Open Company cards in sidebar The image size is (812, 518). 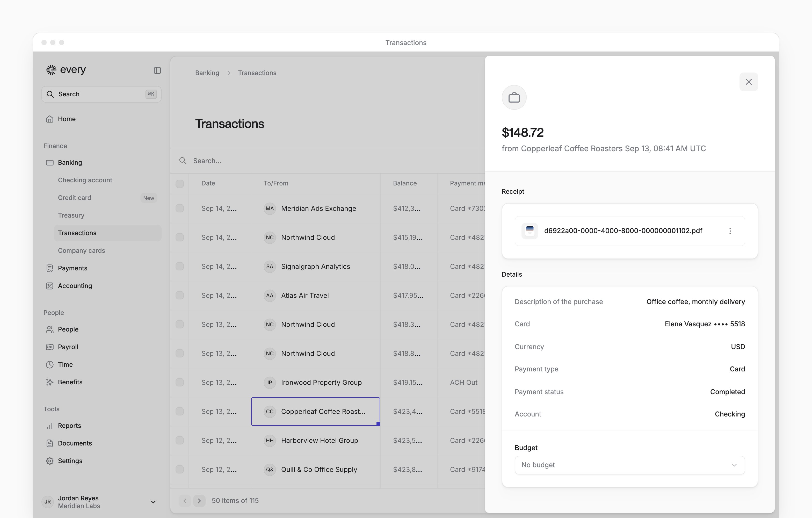[82, 250]
